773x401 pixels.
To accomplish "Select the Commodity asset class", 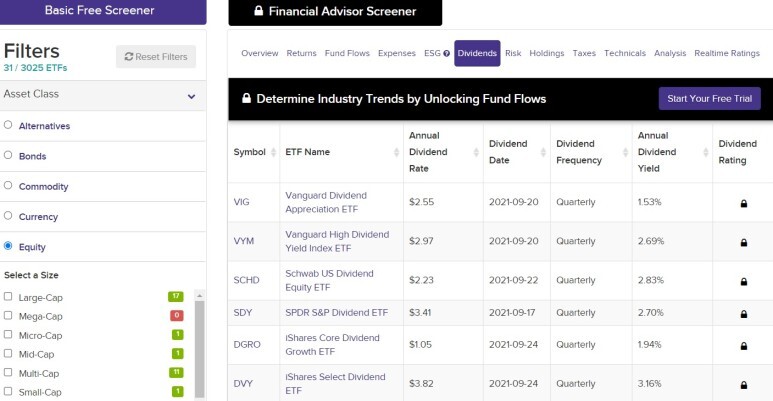I will (x=8, y=185).
